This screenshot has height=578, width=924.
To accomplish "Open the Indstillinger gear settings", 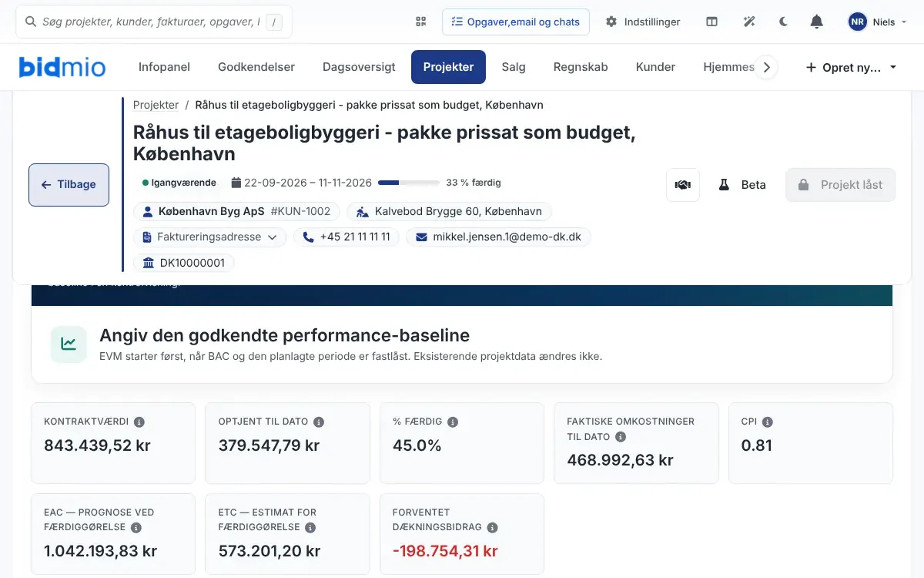I will [643, 22].
